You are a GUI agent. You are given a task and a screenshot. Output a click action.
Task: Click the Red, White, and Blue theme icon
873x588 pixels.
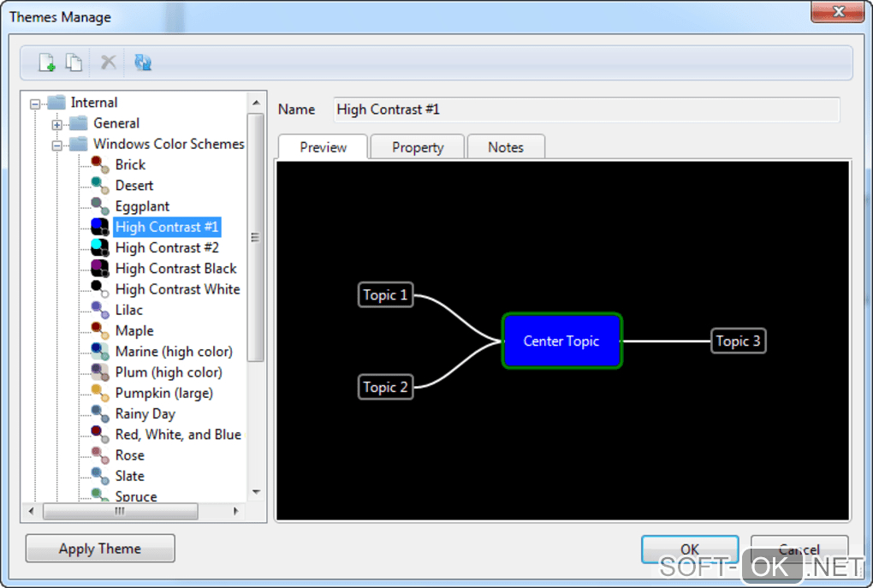(x=100, y=434)
